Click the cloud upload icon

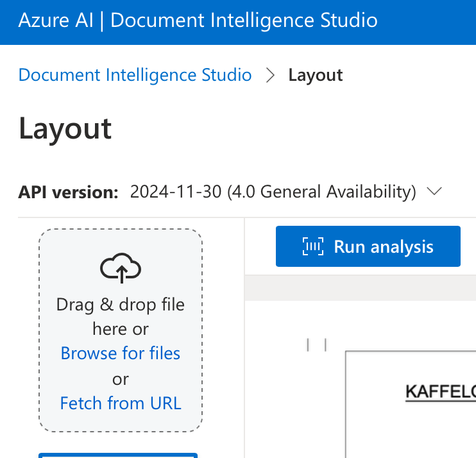[121, 267]
